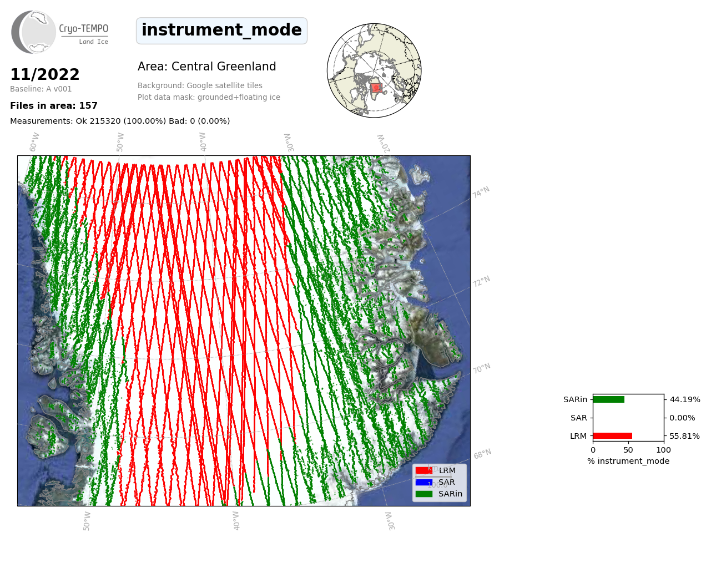Viewport: 706px width, 588px height.
Task: Click the 55.81% LRM percentage value
Action: [684, 436]
